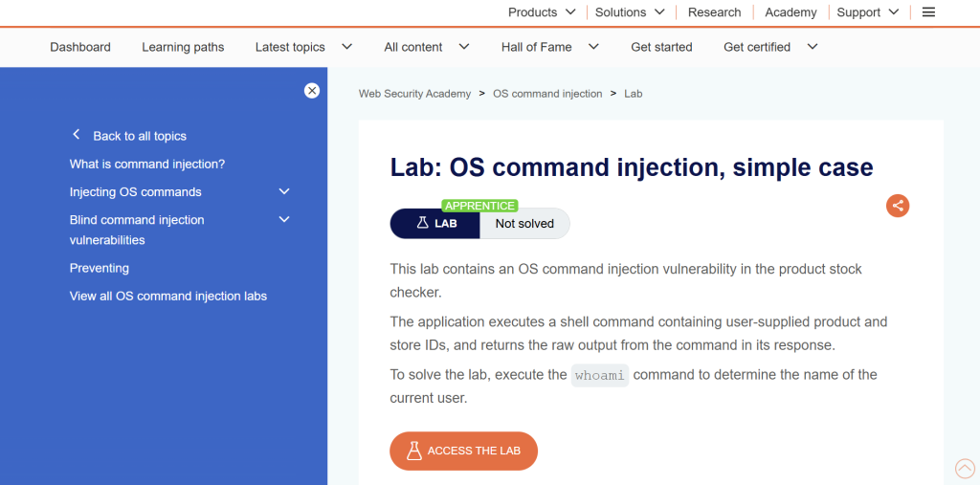View all OS command injection labs
Screen dimensions: 980x485
pyautogui.click(x=168, y=296)
